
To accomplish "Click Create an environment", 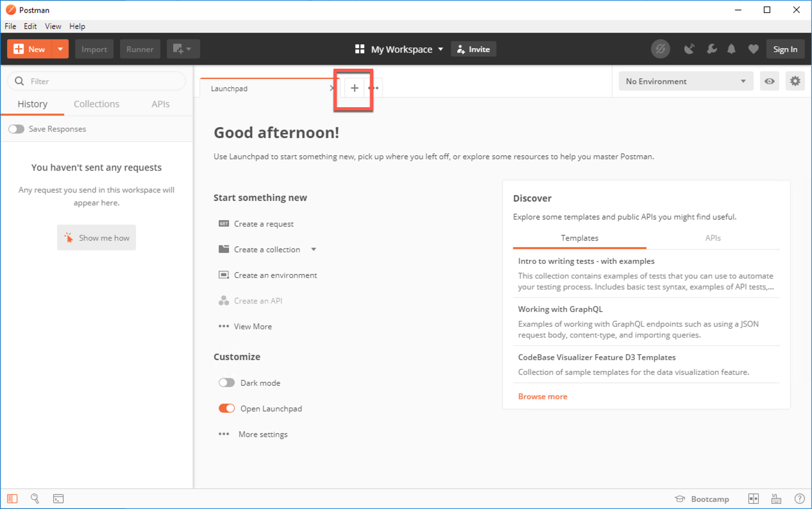I will pos(275,275).
